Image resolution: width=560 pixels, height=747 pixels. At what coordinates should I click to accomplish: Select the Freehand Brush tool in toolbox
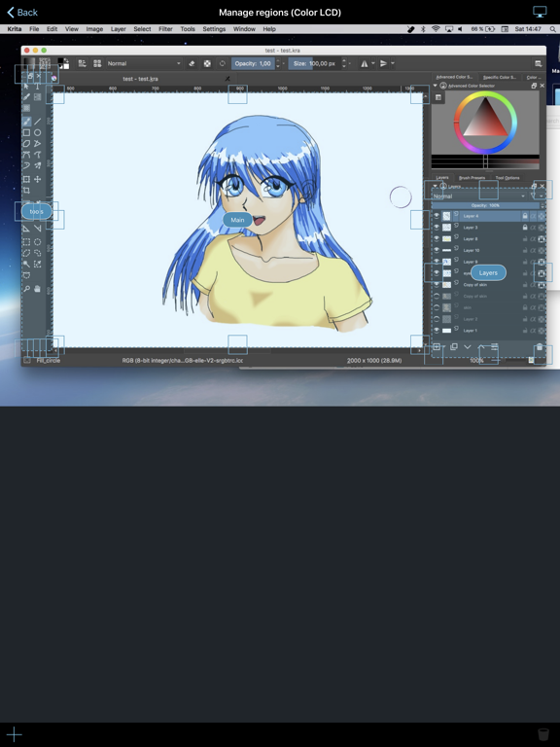[26, 122]
